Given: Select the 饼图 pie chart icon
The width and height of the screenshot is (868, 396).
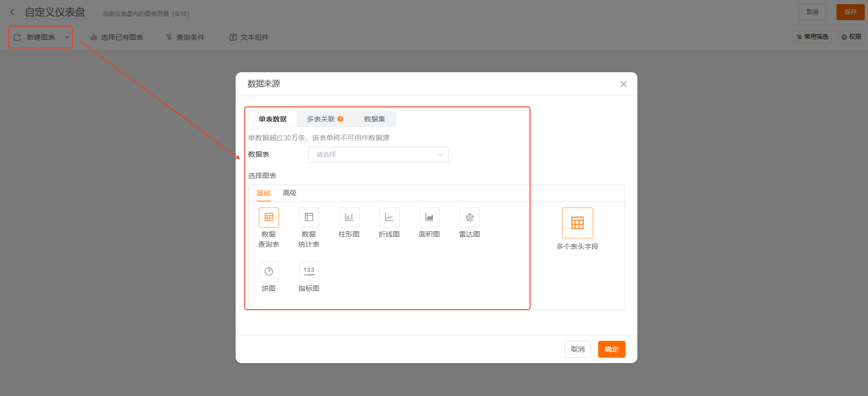Looking at the screenshot, I should click(268, 272).
